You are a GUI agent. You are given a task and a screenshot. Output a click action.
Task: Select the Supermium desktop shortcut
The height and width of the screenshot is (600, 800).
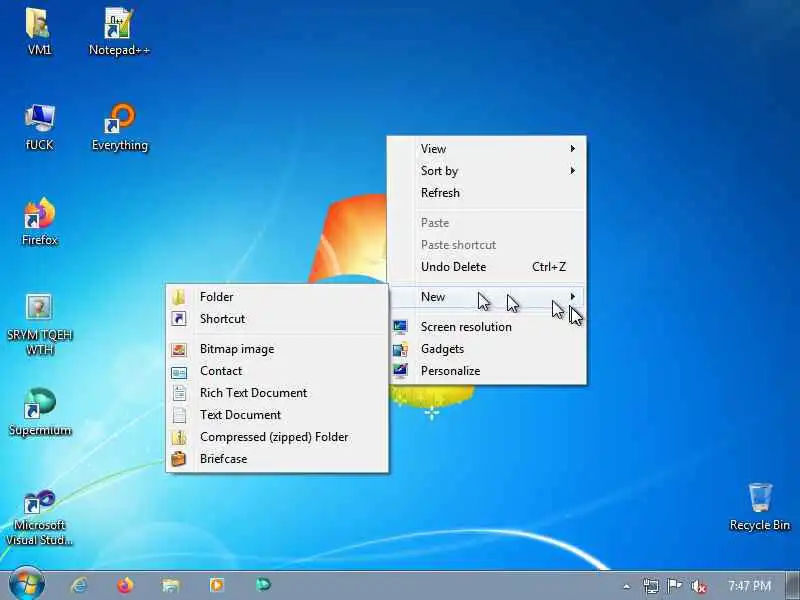[40, 411]
